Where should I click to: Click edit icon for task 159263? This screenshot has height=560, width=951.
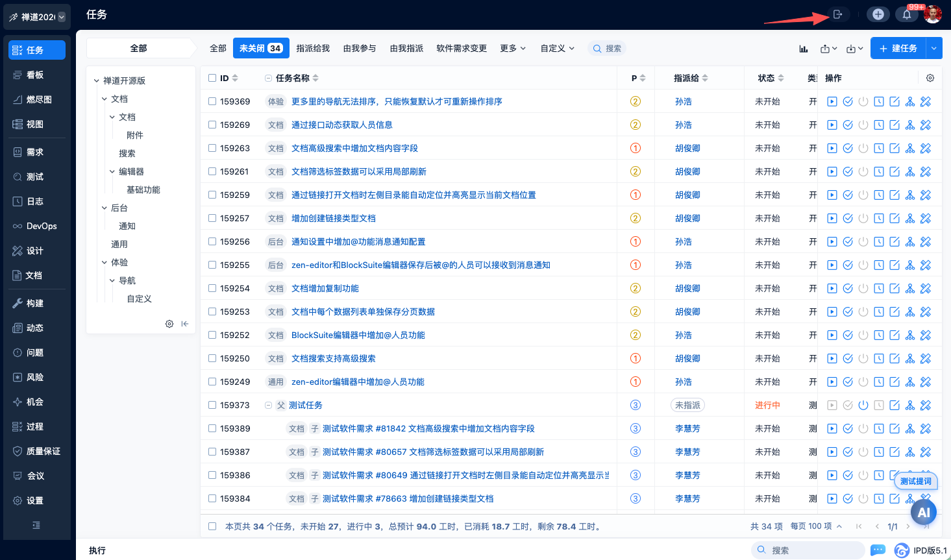(895, 148)
